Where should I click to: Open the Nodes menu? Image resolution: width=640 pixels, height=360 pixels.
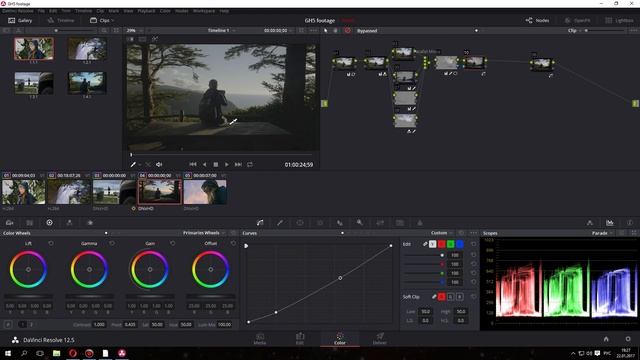182,11
